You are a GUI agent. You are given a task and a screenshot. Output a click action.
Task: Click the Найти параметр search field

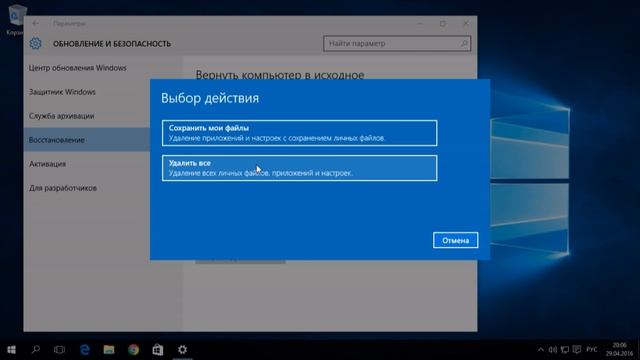coord(397,43)
